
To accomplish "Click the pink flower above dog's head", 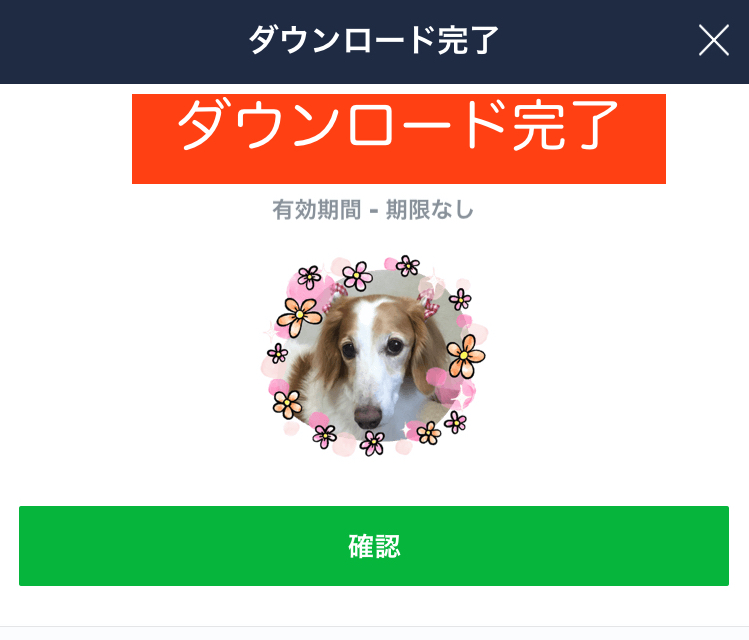I will pos(357,276).
